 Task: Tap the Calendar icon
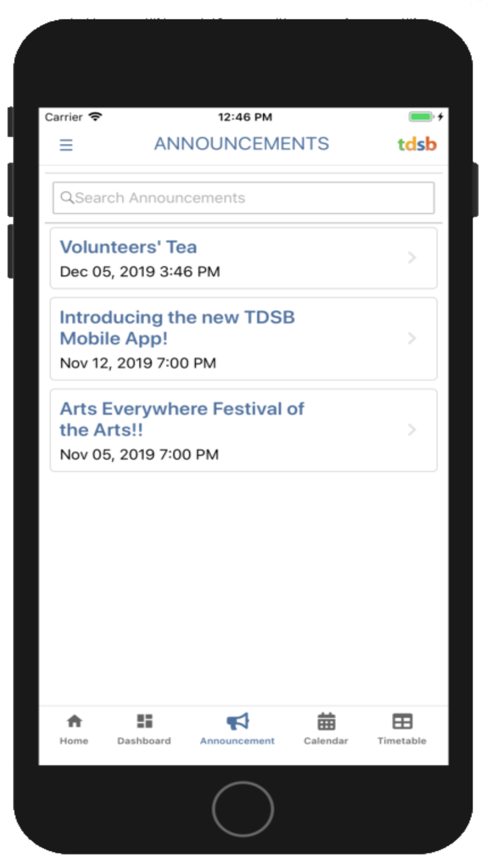point(326,721)
